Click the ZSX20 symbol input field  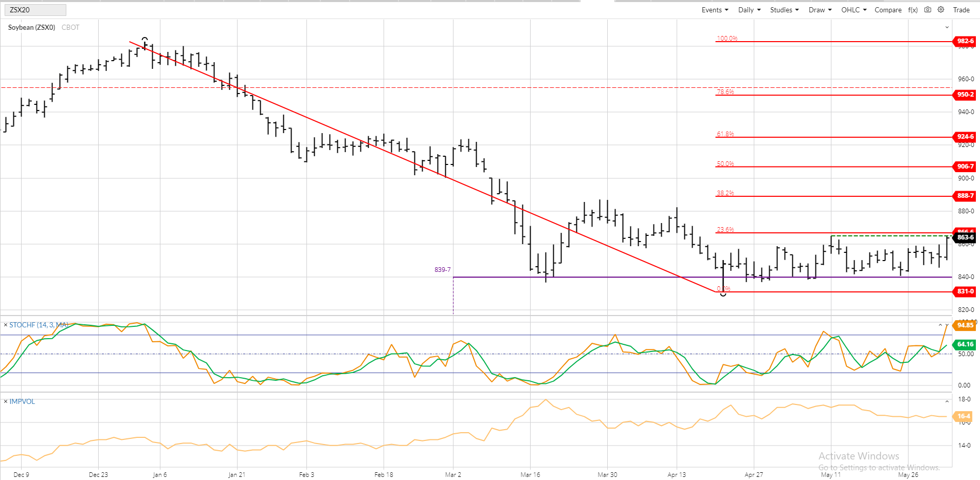(x=35, y=10)
